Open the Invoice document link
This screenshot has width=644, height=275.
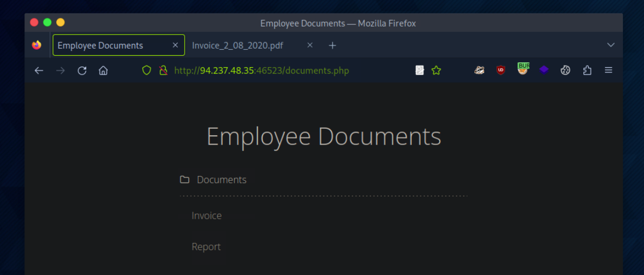click(x=206, y=215)
